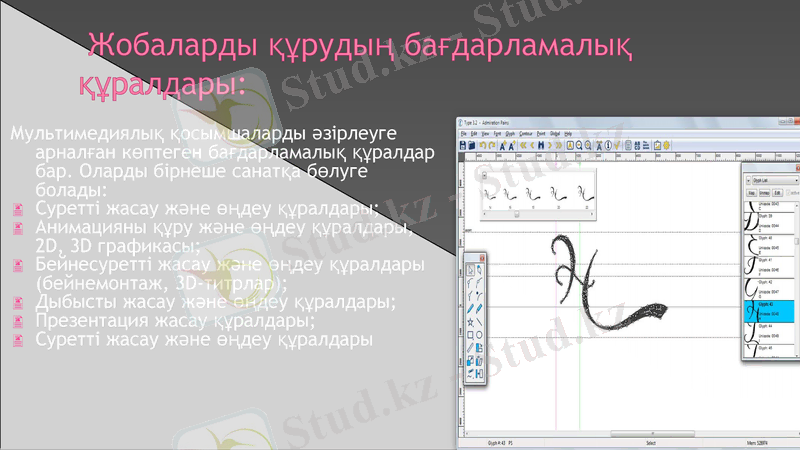800x450 pixels.
Task: Select Glyph 39 row in glyph list
Action: click(769, 223)
